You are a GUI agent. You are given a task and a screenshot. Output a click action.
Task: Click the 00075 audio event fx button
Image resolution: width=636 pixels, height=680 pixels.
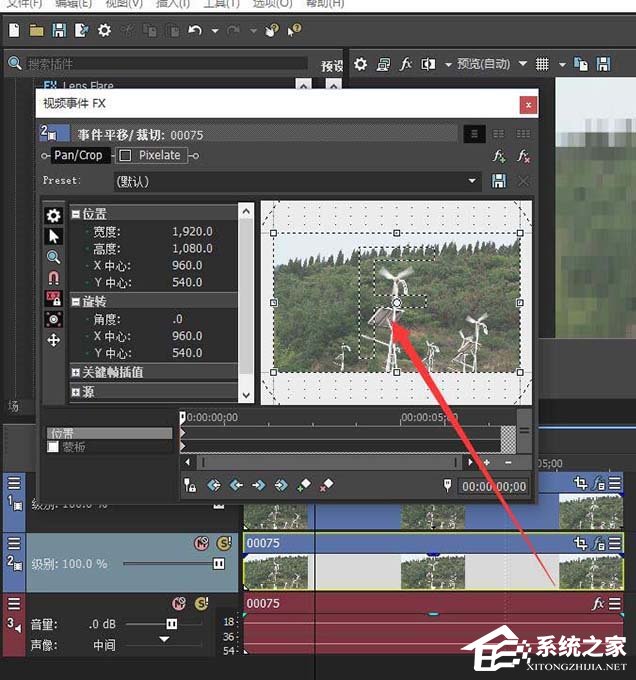(x=598, y=603)
